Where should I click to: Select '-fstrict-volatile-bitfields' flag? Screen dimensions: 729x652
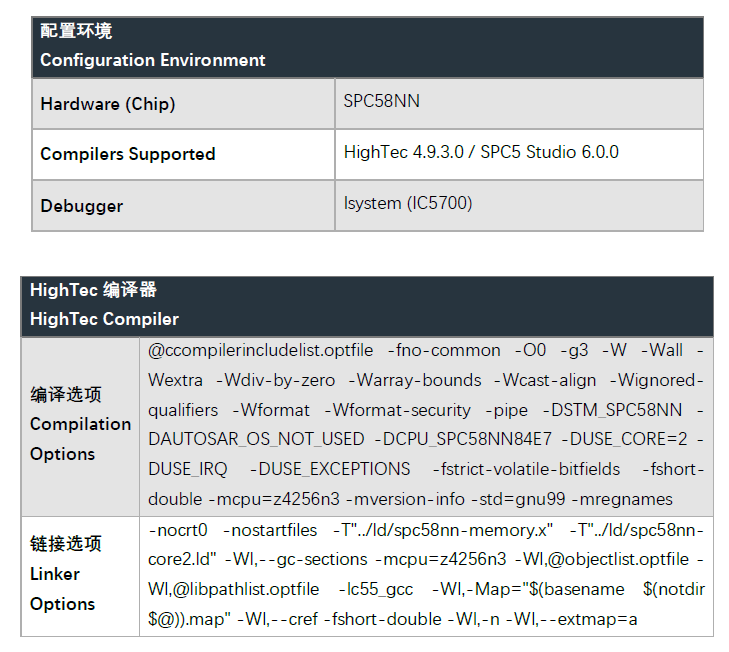(526, 469)
